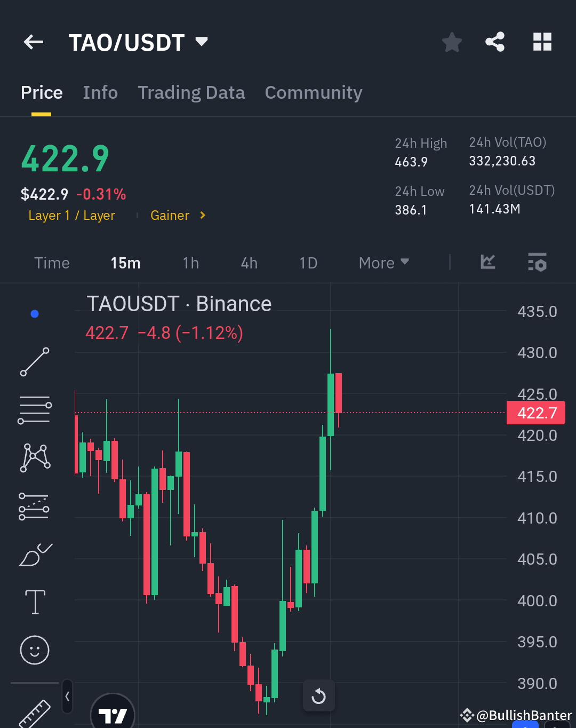576x728 pixels.
Task: Toggle the favorite star for TAO/USDT
Action: 452,42
